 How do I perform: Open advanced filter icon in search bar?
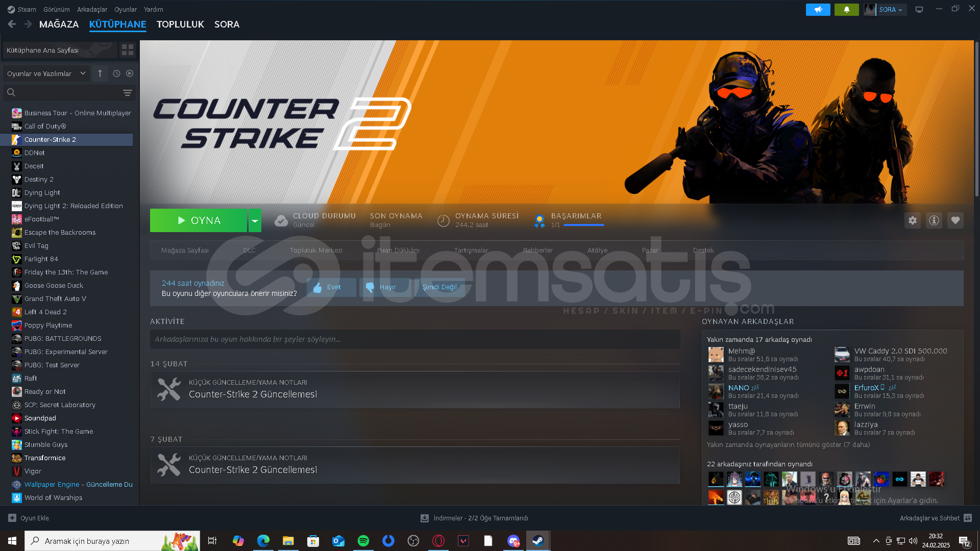(127, 93)
